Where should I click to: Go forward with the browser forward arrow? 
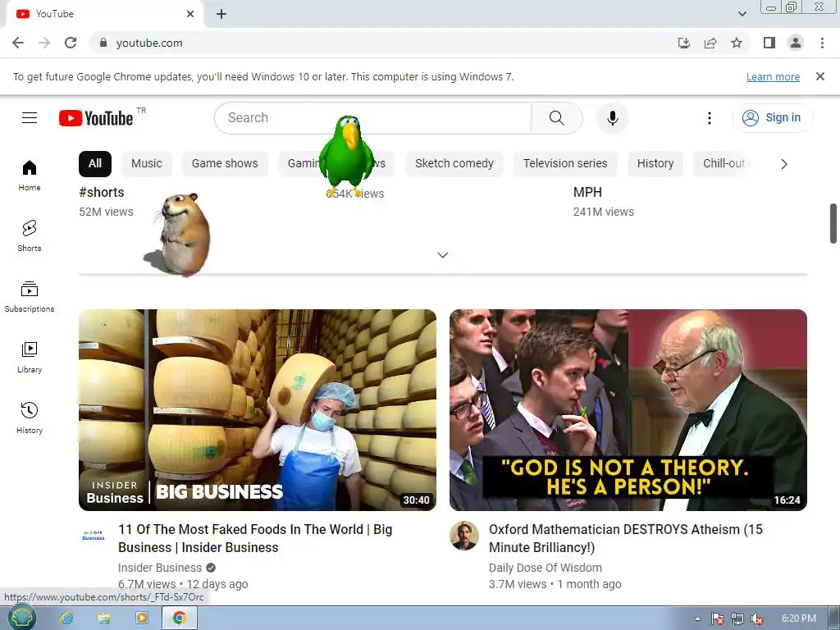point(44,43)
